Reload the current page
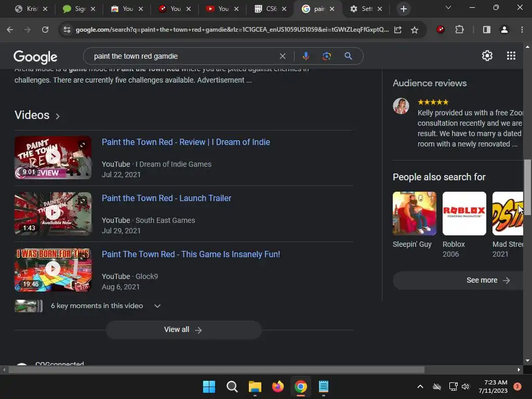The width and height of the screenshot is (532, 399). [x=45, y=30]
